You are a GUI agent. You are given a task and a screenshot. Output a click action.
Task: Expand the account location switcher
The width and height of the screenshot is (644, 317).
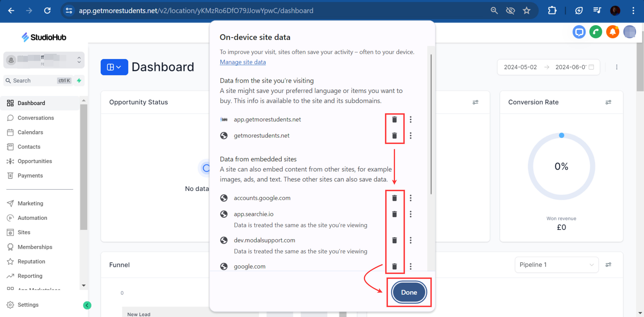point(44,60)
